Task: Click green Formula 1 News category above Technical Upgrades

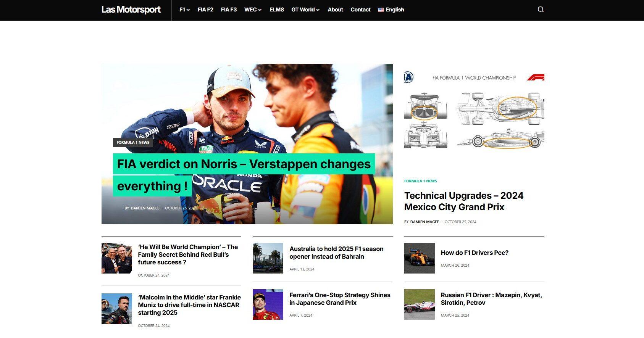Action: (420, 181)
